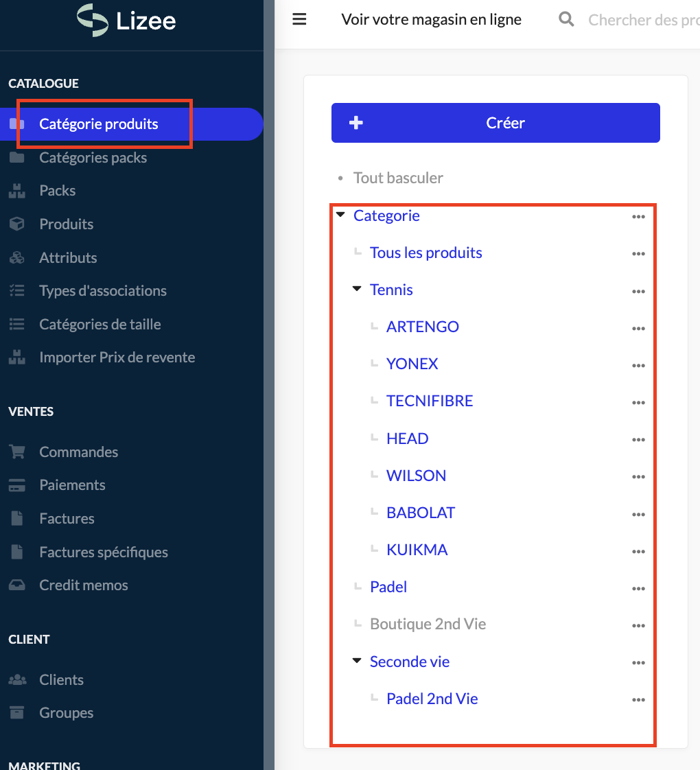Viewport: 700px width, 770px height.
Task: Open options dots for ARTENGO
Action: (x=638, y=329)
